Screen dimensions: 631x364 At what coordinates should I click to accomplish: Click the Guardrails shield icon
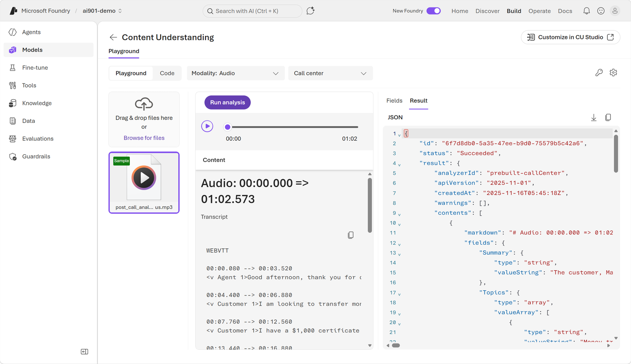[x=13, y=156]
